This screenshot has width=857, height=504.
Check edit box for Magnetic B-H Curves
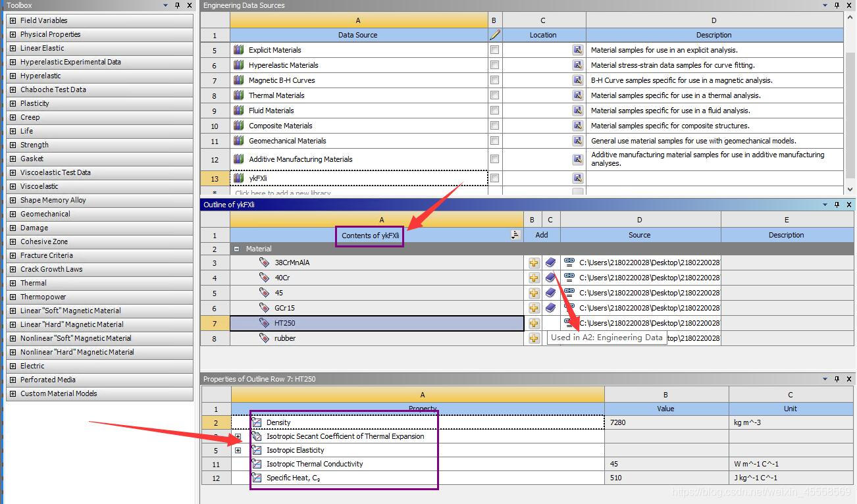pos(494,80)
